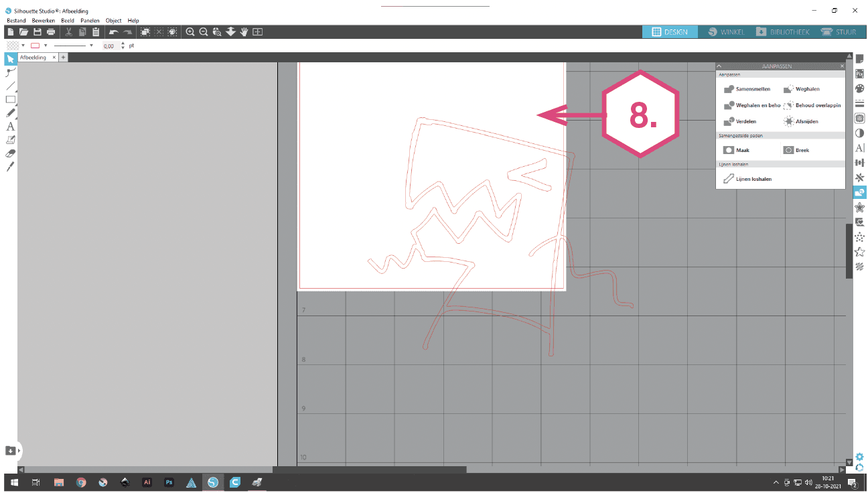Close the Afbeelding document tab
Viewport: 868px width, 493px height.
pos(54,58)
